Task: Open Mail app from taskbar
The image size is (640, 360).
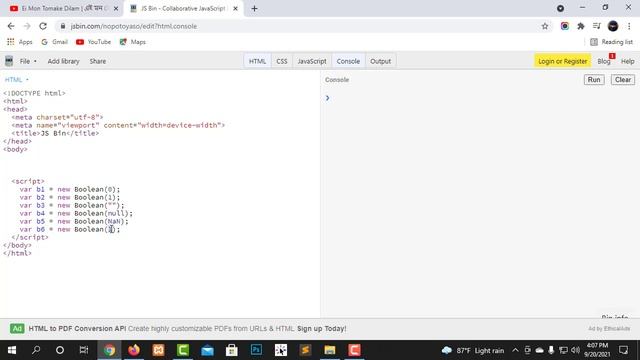Action: (x=207, y=350)
